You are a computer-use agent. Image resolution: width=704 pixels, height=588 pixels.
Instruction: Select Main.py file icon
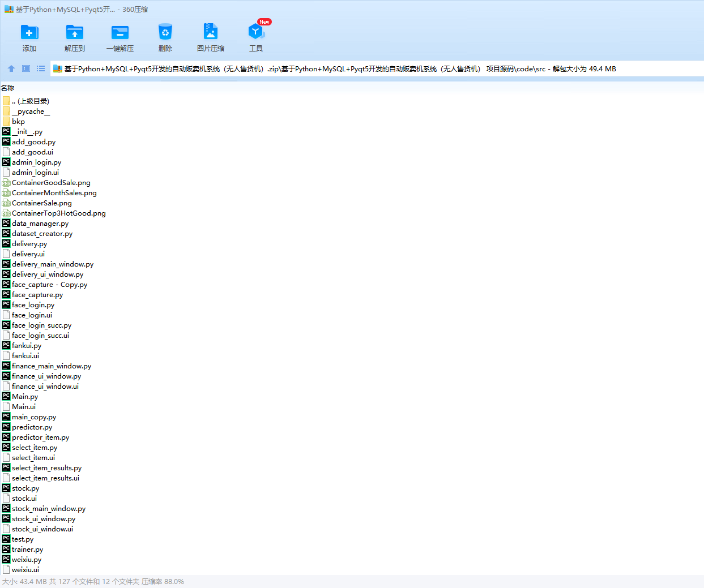(x=6, y=396)
